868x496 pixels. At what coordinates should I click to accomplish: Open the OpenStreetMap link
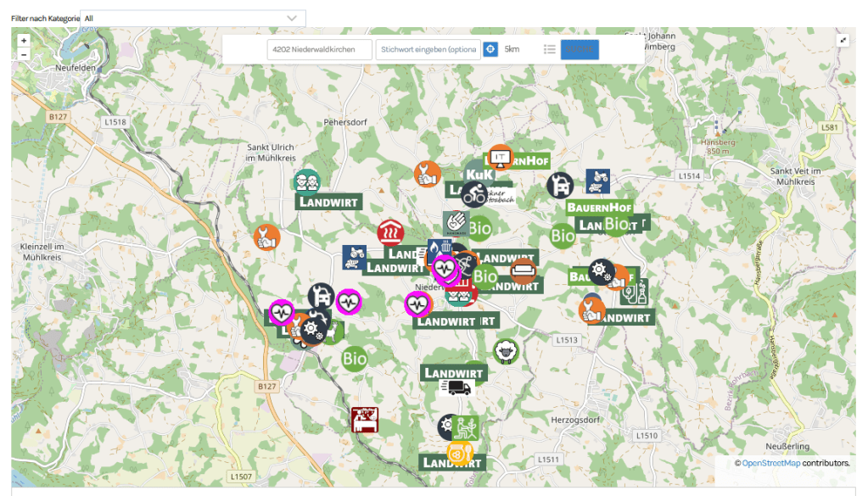coord(770,463)
